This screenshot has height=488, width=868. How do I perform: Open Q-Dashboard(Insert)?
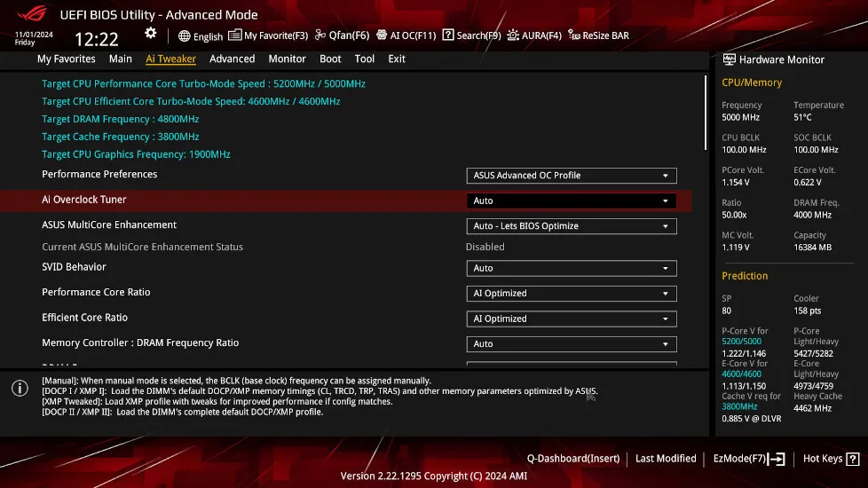coord(573,459)
